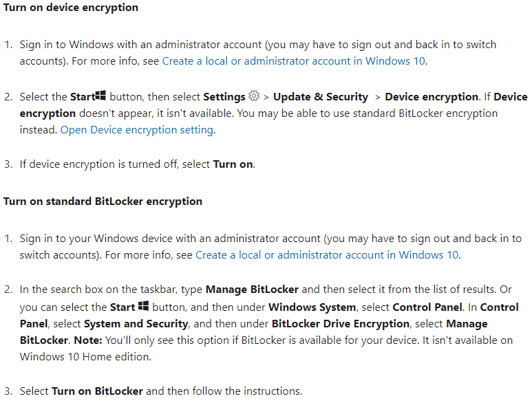The image size is (532, 403).
Task: Click the bold 'Control Panel' after 'select'
Action: (x=427, y=307)
